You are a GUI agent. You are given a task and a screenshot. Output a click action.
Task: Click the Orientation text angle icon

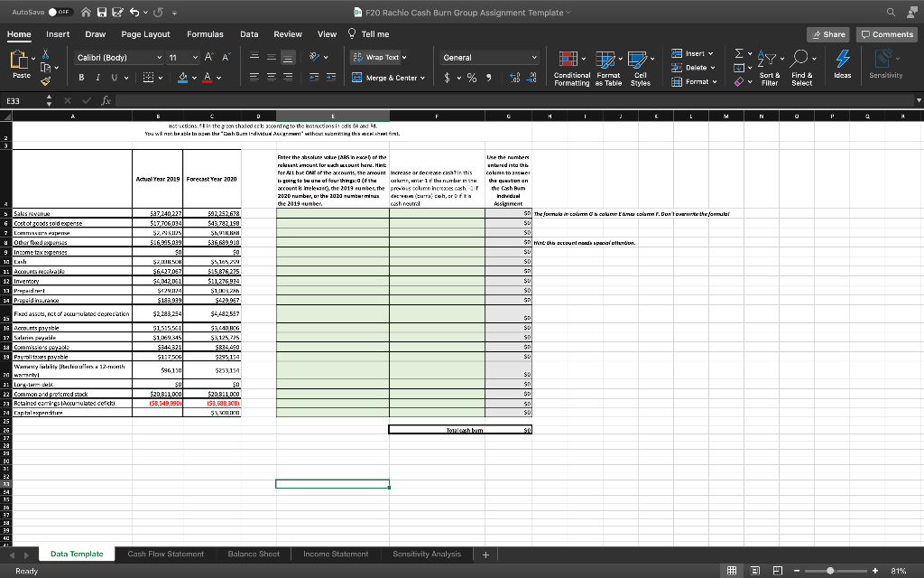(315, 57)
